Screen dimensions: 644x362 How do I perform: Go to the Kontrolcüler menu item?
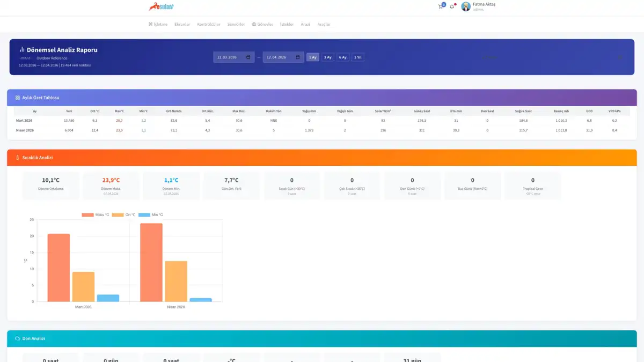click(209, 24)
